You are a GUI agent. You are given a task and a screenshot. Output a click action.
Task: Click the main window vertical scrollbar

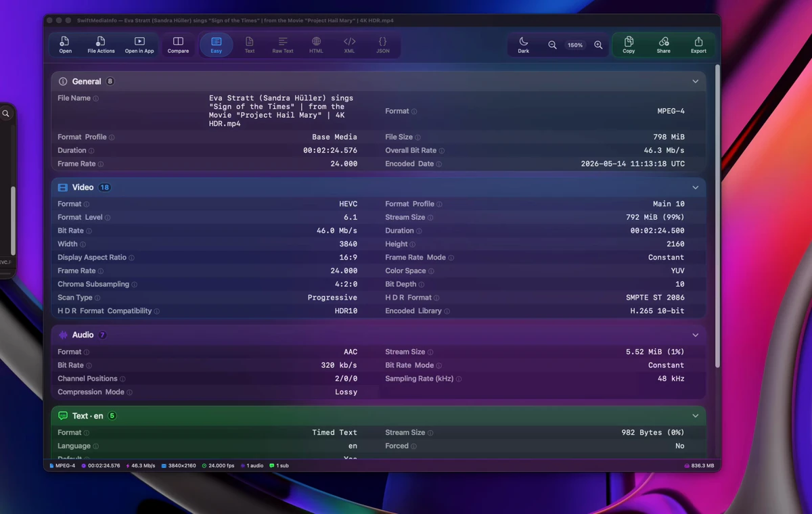tap(717, 216)
